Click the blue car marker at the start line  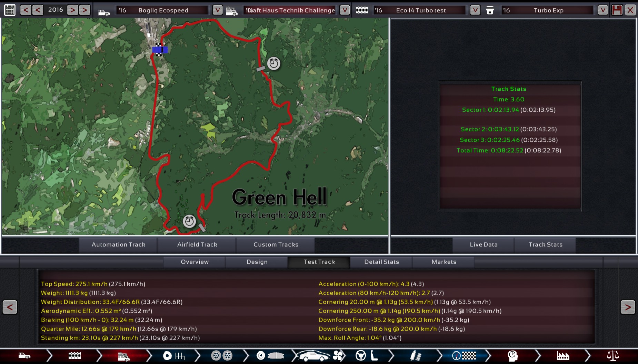click(x=160, y=50)
